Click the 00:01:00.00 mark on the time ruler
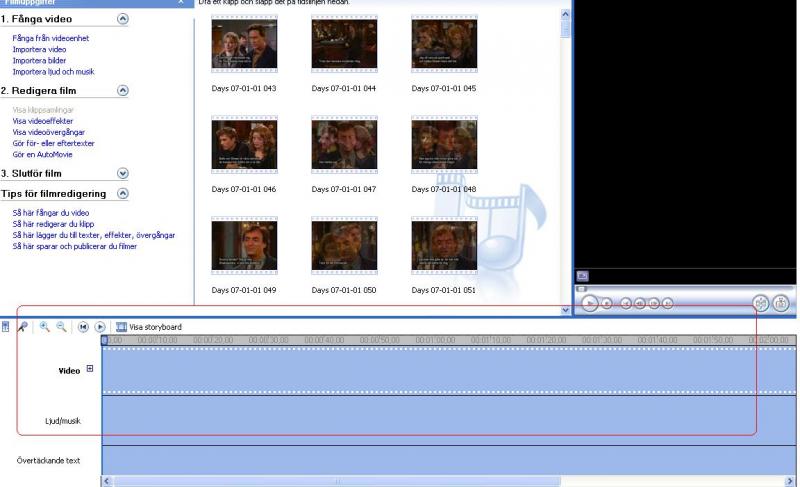 435,340
